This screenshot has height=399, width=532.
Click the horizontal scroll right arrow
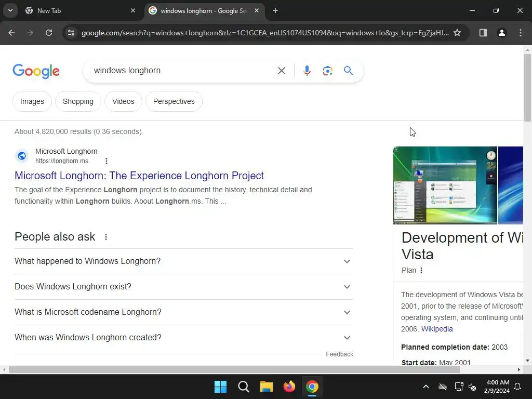(x=519, y=369)
